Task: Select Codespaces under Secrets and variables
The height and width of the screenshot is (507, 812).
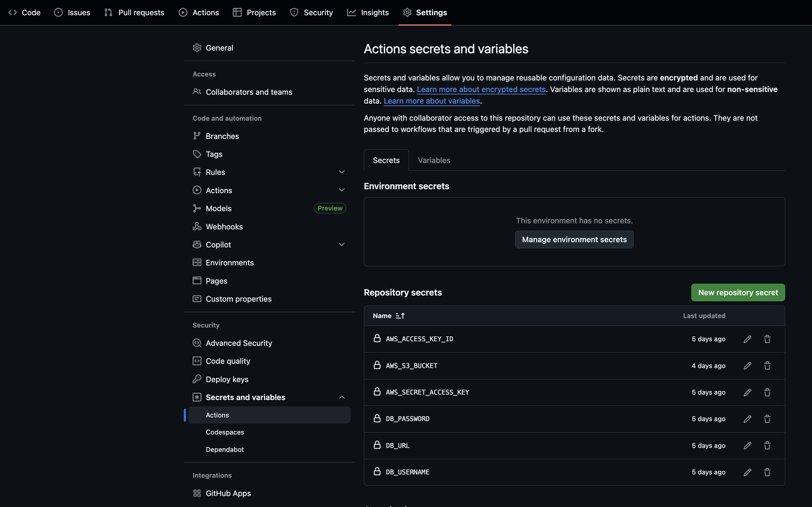Action: [225, 432]
